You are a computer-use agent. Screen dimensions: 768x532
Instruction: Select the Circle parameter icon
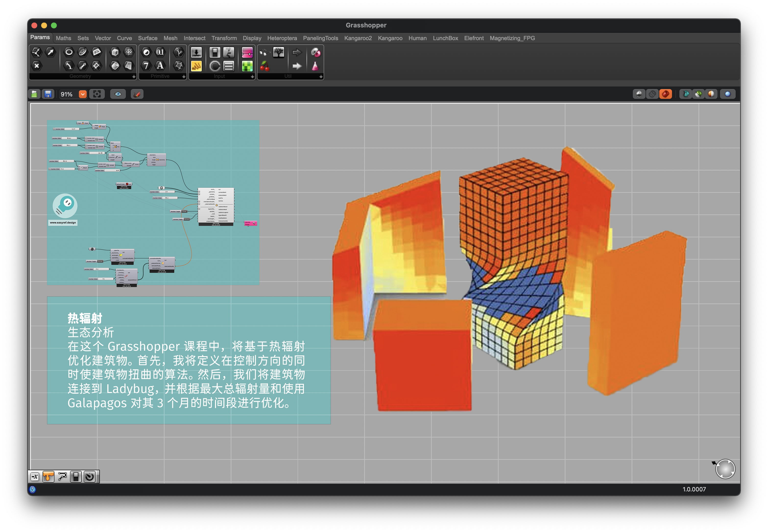pyautogui.click(x=69, y=52)
